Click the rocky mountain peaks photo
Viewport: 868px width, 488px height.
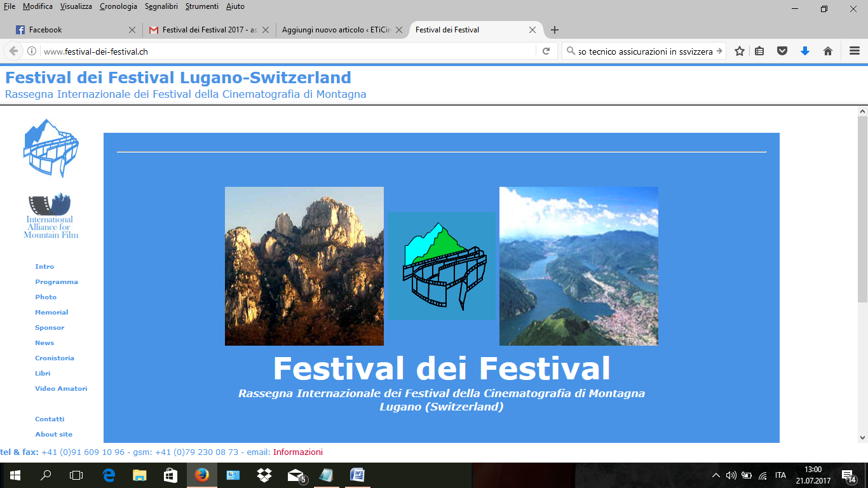coord(304,266)
